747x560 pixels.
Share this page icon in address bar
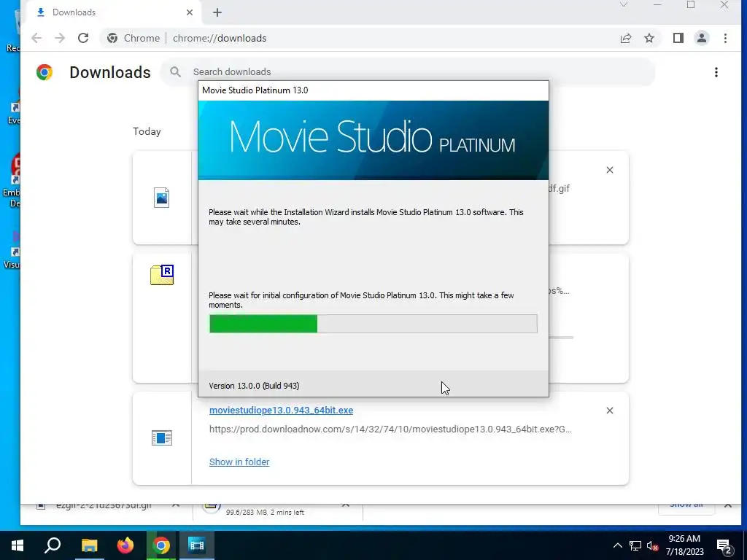click(626, 38)
